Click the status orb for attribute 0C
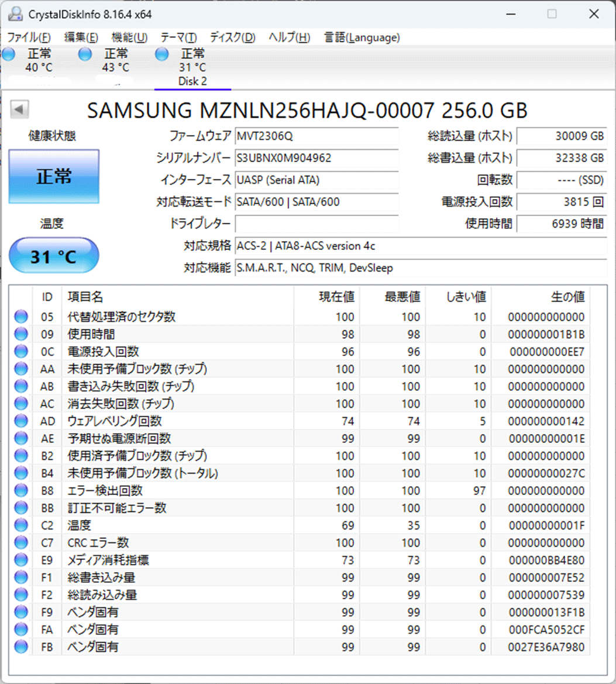 (21, 351)
